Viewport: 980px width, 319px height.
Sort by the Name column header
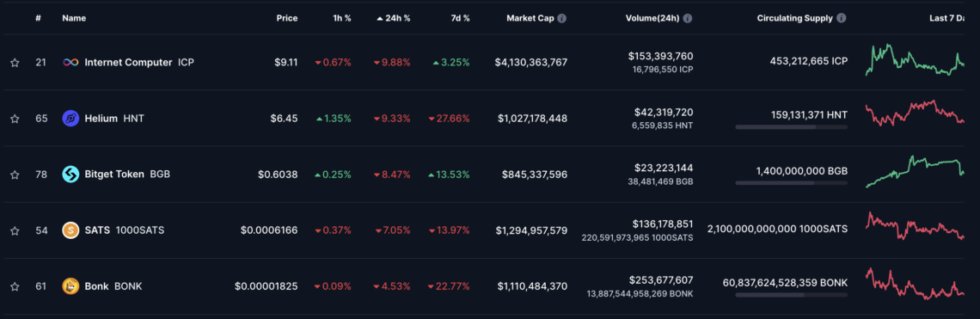point(74,18)
